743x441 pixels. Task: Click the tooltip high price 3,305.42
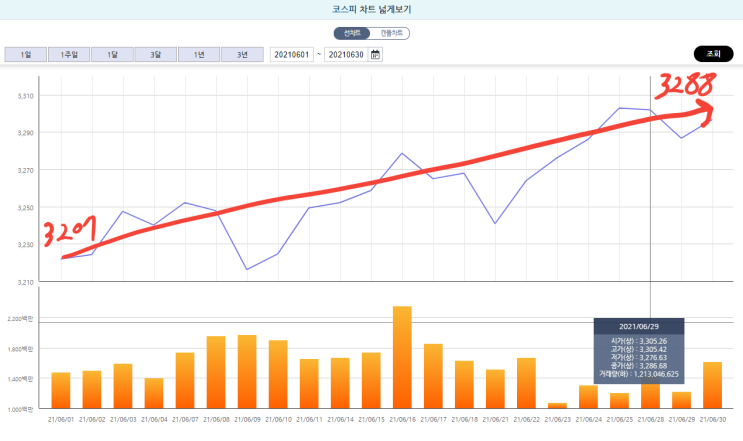pos(653,350)
